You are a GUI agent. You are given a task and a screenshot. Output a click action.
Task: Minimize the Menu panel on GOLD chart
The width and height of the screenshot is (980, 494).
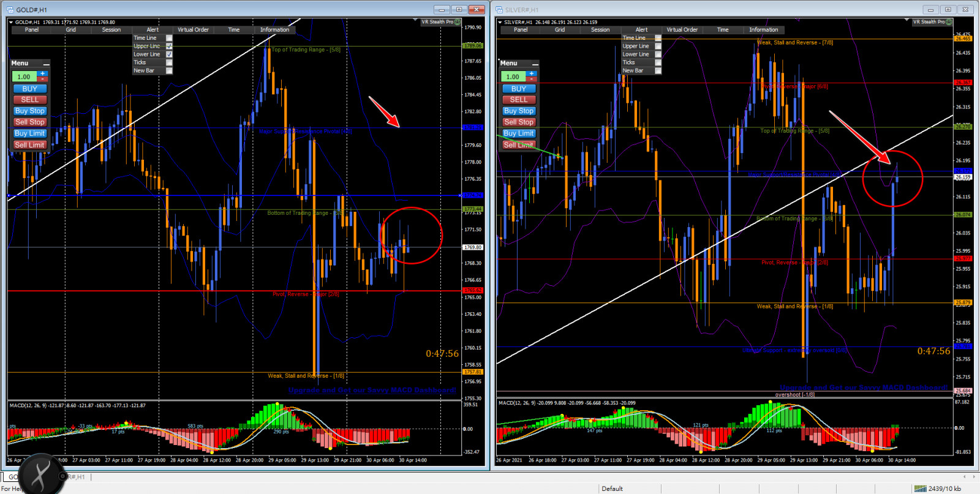point(47,64)
